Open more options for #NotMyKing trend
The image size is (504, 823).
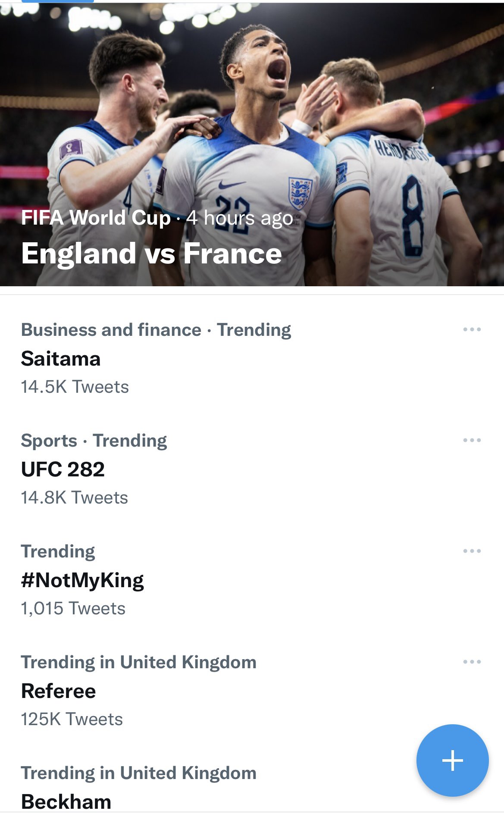[472, 551]
